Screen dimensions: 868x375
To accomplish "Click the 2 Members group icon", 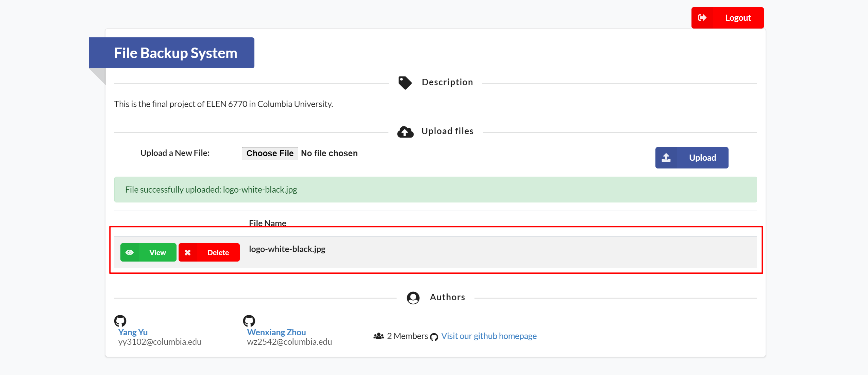I will [x=379, y=336].
